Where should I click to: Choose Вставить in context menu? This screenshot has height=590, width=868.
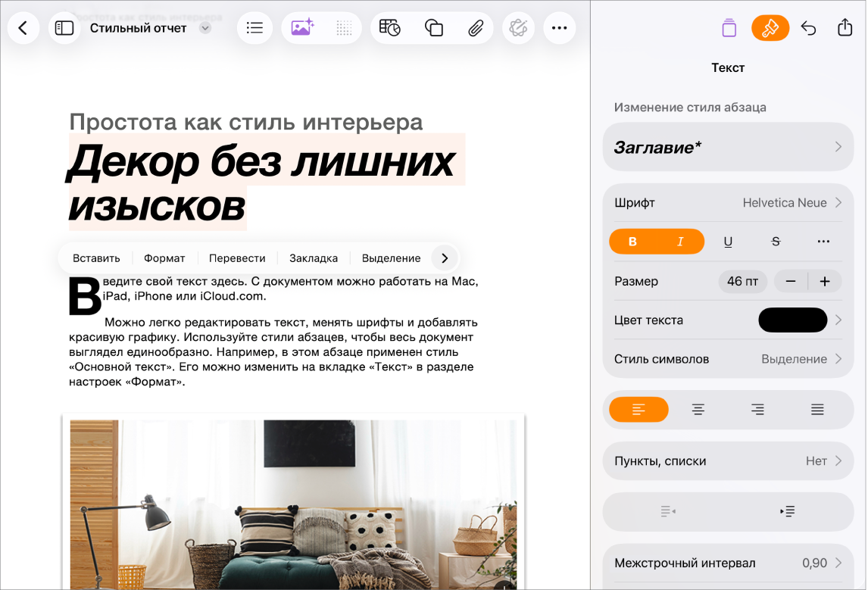(x=96, y=258)
